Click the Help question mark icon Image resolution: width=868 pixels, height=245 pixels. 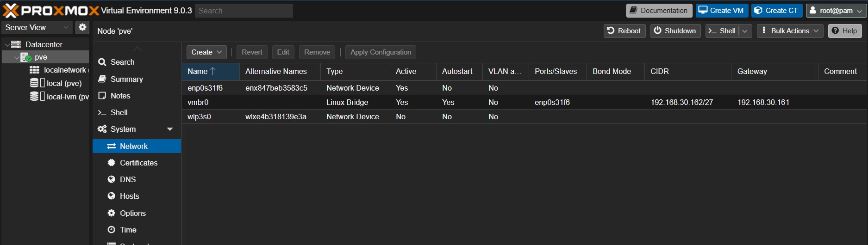835,31
